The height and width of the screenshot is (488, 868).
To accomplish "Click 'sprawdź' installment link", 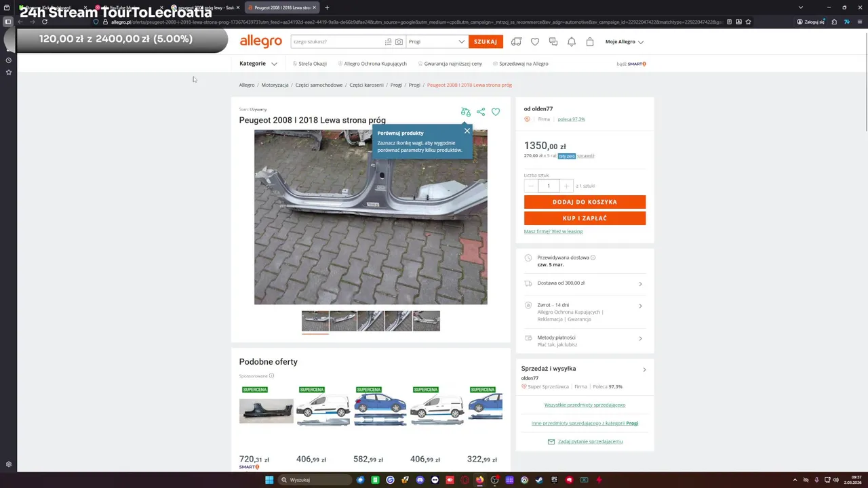I will pos(586,156).
